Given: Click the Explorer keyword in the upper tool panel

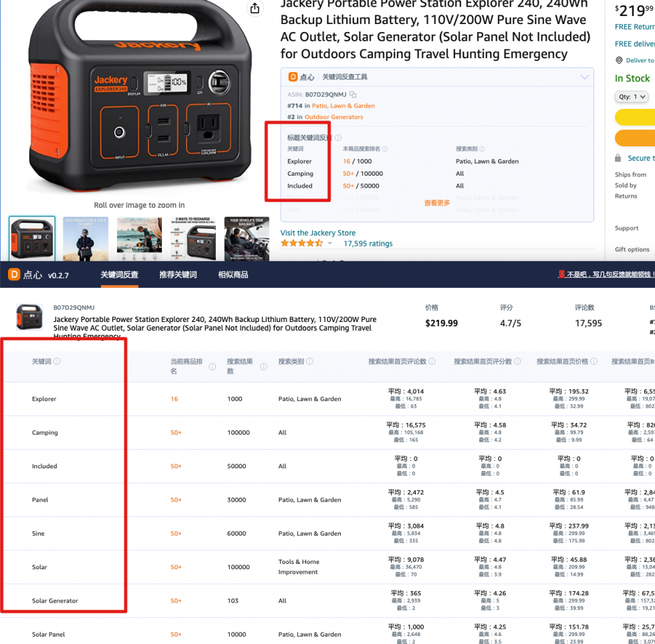Looking at the screenshot, I should tap(299, 161).
